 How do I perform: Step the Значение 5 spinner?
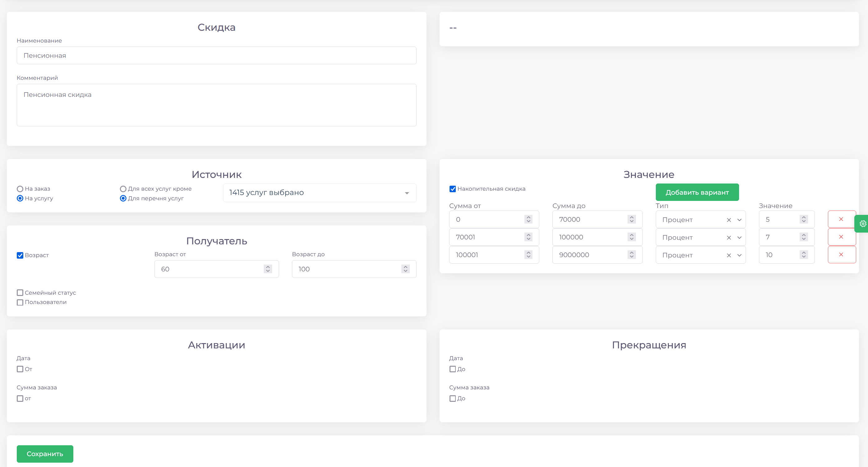[x=804, y=219]
